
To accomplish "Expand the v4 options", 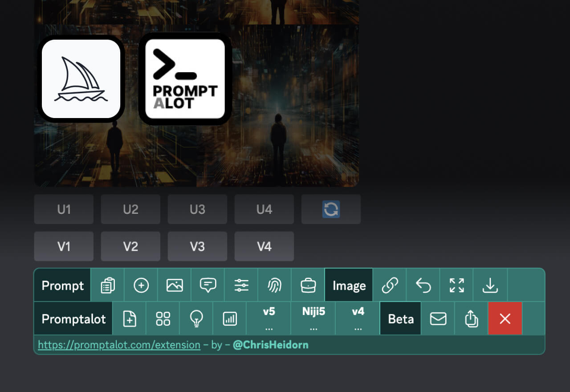I will click(358, 318).
